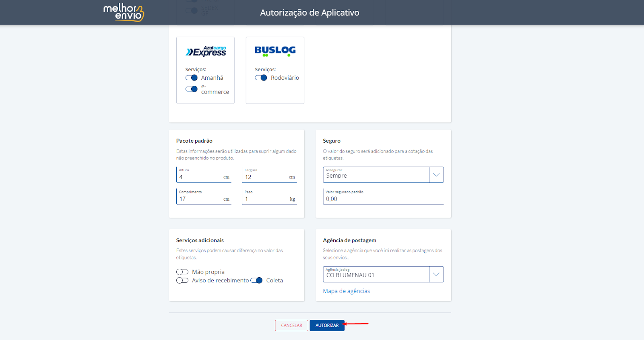Screen dimensions: 644x340
Task: Toggle the Rodoviário service switch
Action: 261,78
